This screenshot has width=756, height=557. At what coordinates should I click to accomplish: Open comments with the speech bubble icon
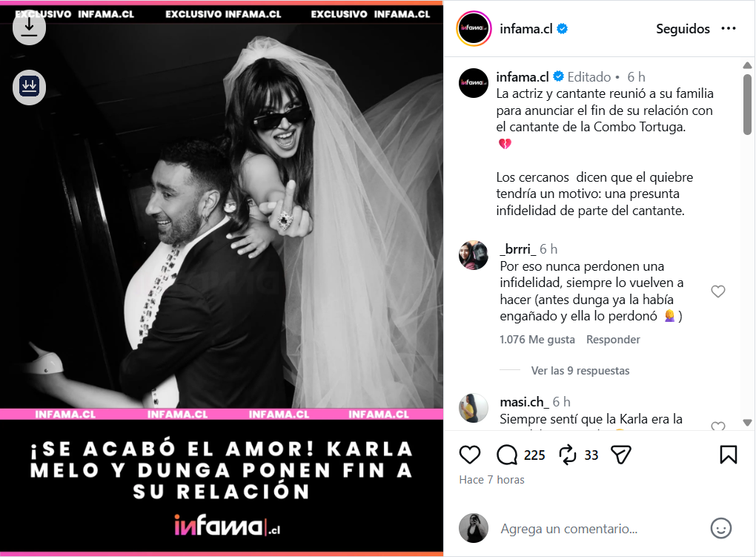click(507, 455)
